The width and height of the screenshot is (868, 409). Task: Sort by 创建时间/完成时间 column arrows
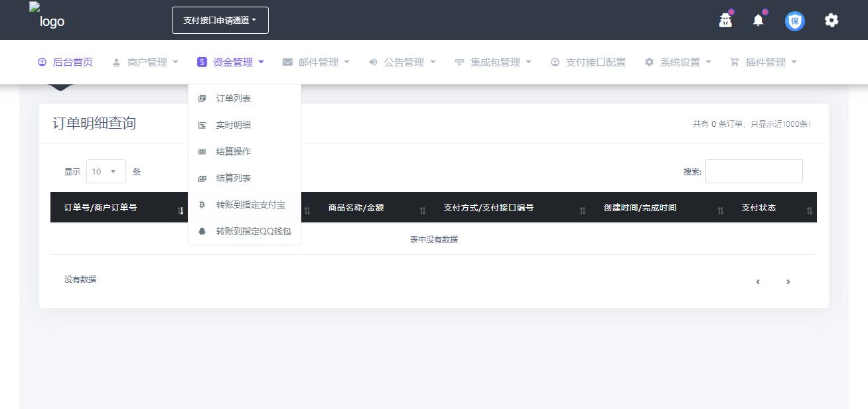pyautogui.click(x=720, y=210)
